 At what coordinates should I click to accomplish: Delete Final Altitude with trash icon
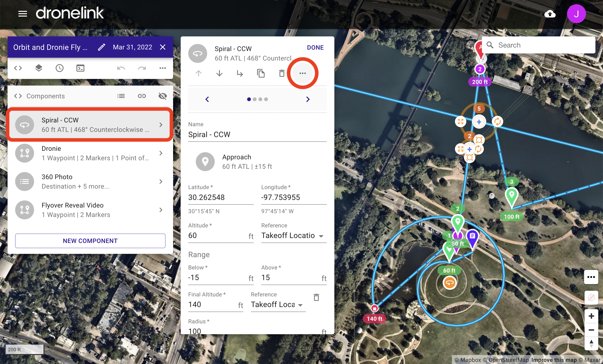[x=316, y=297]
